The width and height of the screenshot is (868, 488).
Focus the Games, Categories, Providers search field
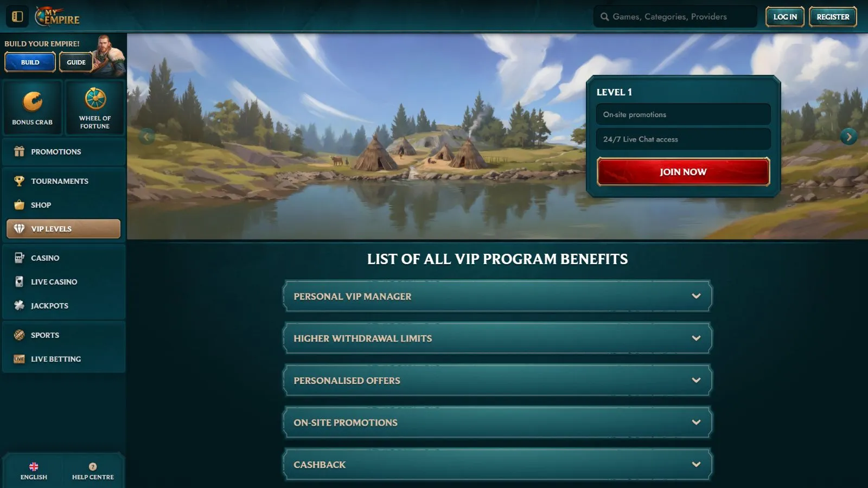675,16
